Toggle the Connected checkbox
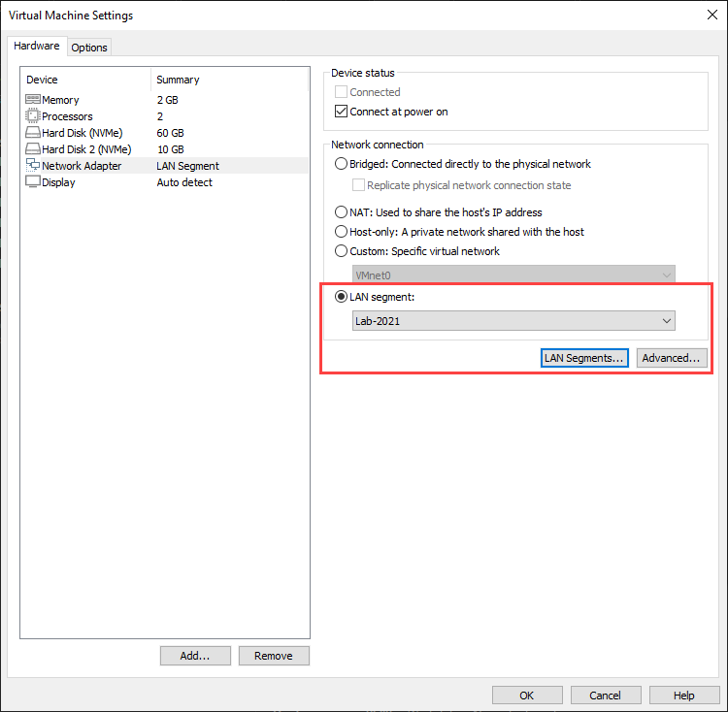 click(x=341, y=92)
